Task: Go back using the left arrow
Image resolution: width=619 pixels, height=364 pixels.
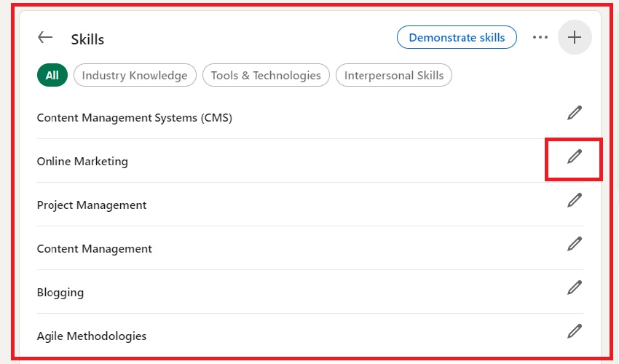Action: click(45, 38)
